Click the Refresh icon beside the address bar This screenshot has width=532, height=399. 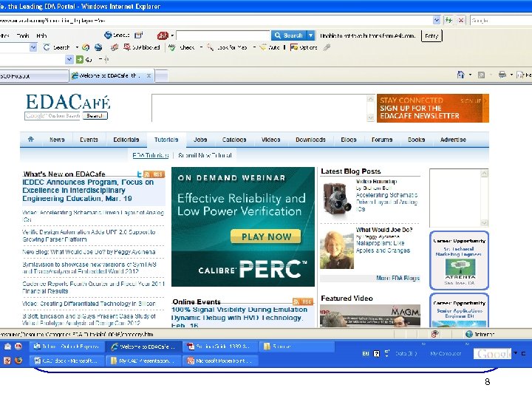click(449, 21)
